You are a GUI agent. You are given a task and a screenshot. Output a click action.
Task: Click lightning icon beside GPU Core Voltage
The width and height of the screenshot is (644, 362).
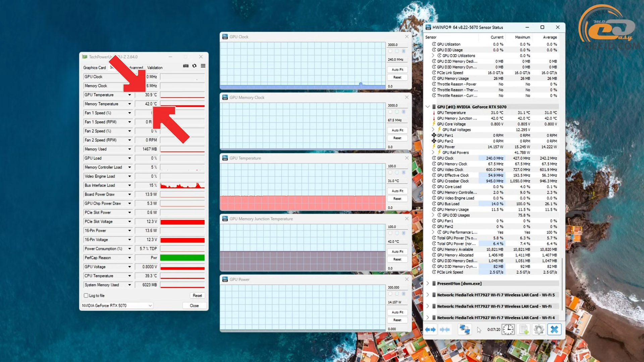(x=434, y=124)
